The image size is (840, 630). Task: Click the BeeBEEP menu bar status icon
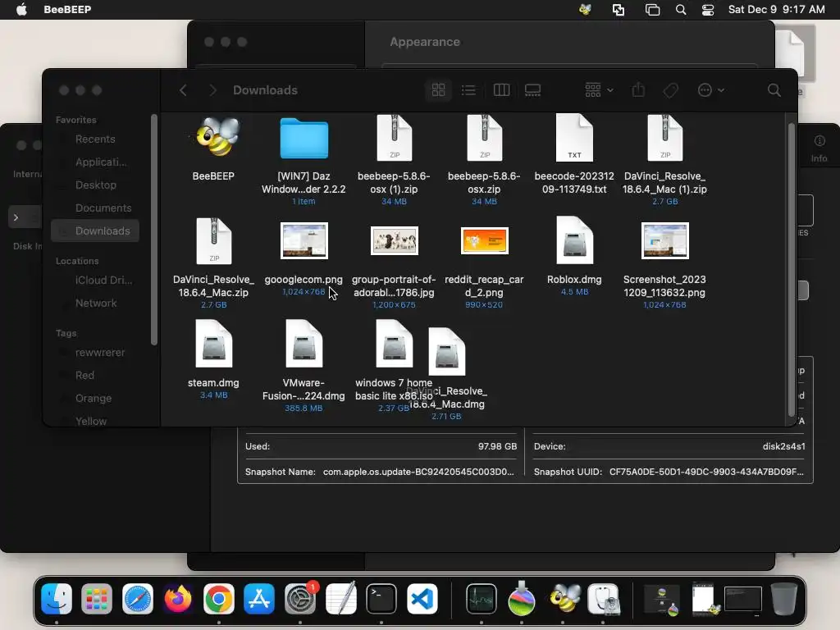tap(585, 10)
